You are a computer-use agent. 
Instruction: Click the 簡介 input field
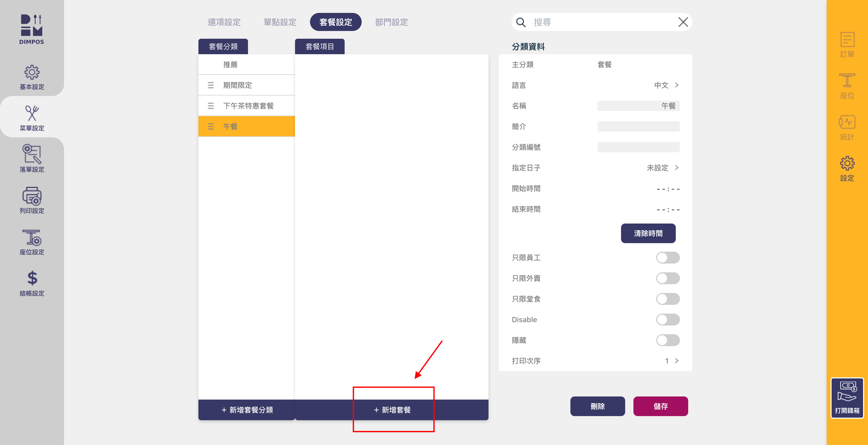[x=638, y=126]
